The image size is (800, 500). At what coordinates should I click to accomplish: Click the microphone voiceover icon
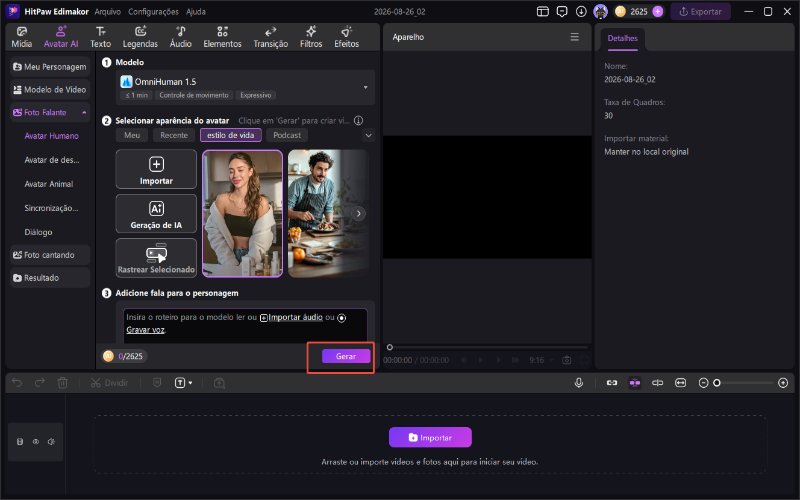tap(579, 383)
